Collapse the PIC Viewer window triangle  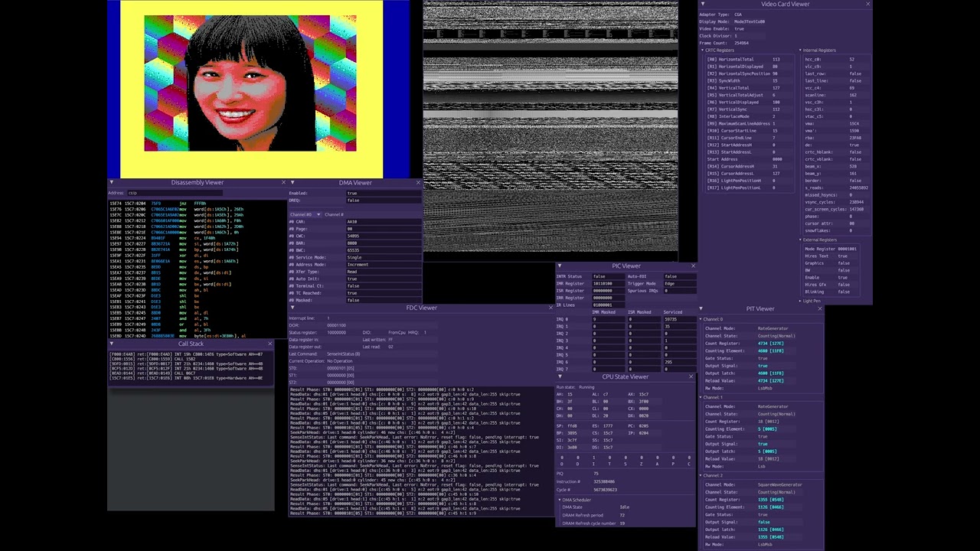(x=560, y=266)
